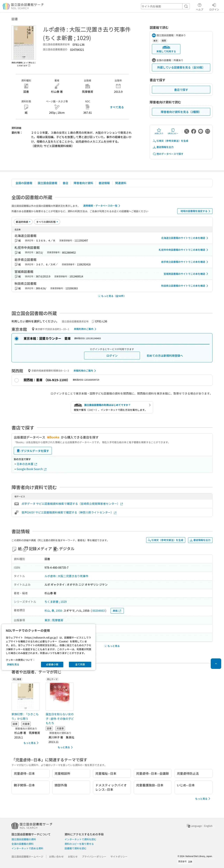Viewport: 224px width, 868px height.
Task: Open Google Book Search external link
Action: click(31, 469)
